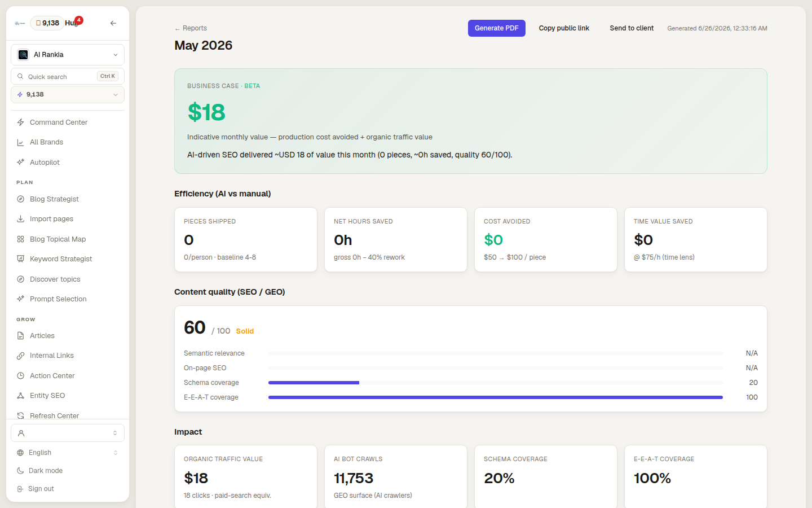Click the Action Center clock icon
812x508 pixels.
pyautogui.click(x=20, y=376)
